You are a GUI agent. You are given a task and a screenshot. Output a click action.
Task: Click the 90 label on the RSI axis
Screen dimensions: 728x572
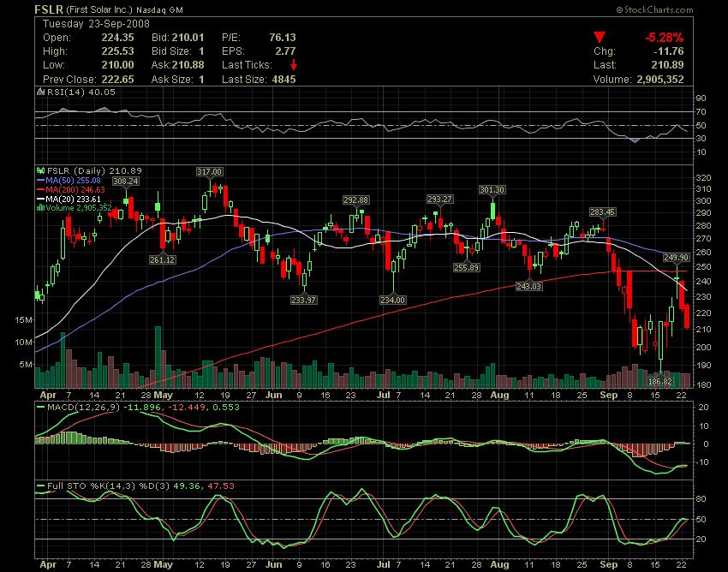[701, 98]
